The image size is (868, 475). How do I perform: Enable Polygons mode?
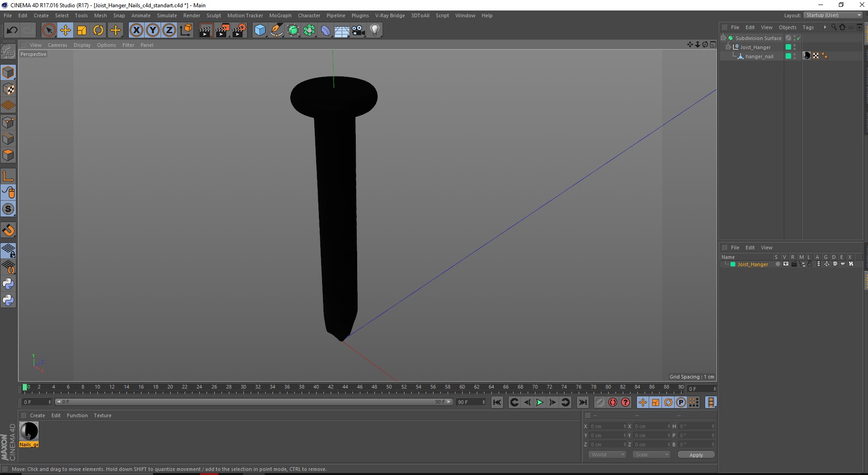pos(8,155)
